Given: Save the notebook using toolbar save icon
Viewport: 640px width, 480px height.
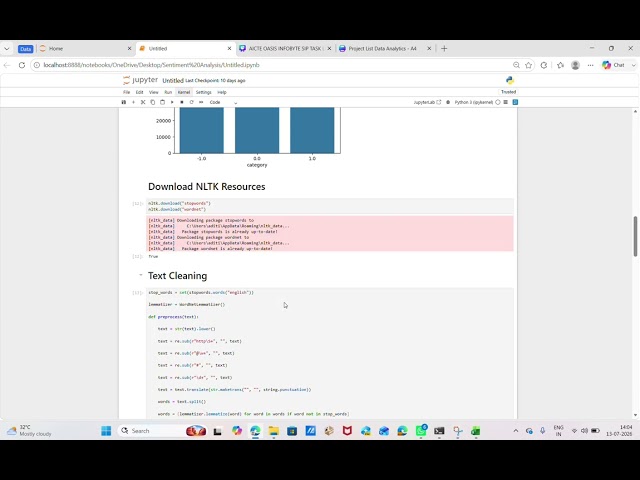Looking at the screenshot, I should tap(124, 102).
